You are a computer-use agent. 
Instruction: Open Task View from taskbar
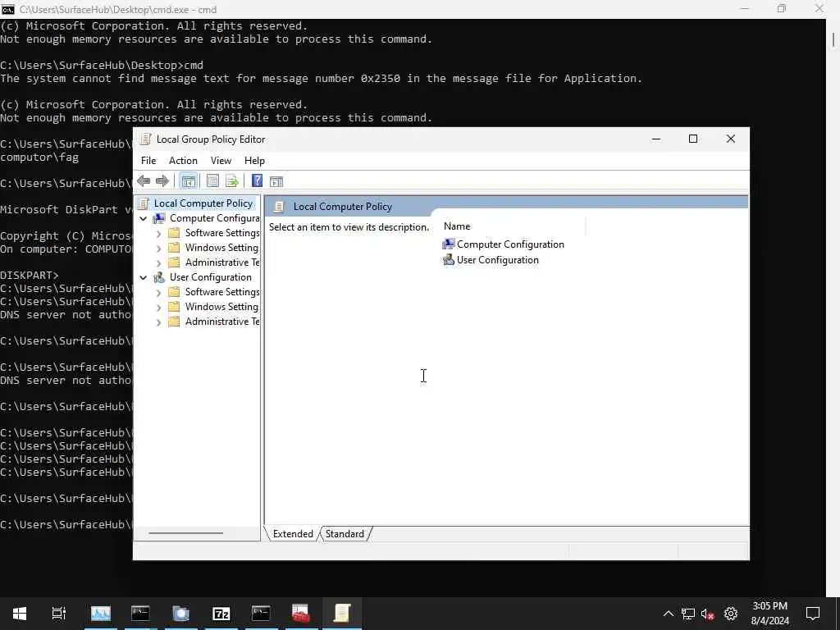tap(59, 614)
